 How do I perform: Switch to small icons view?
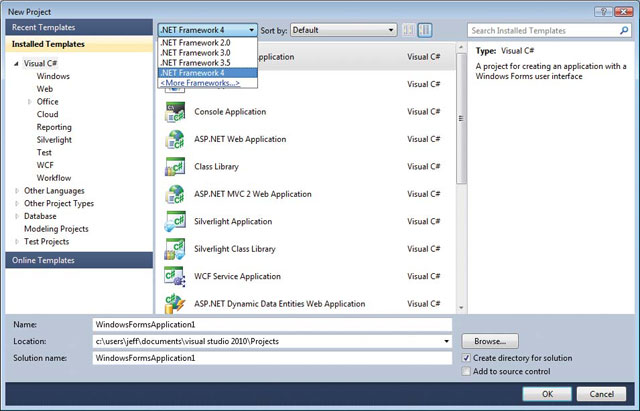click(x=408, y=30)
